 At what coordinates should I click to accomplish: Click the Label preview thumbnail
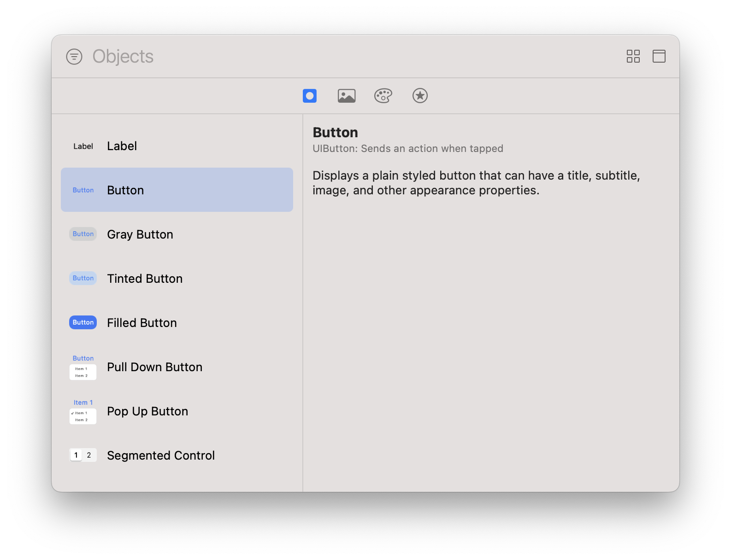point(83,146)
